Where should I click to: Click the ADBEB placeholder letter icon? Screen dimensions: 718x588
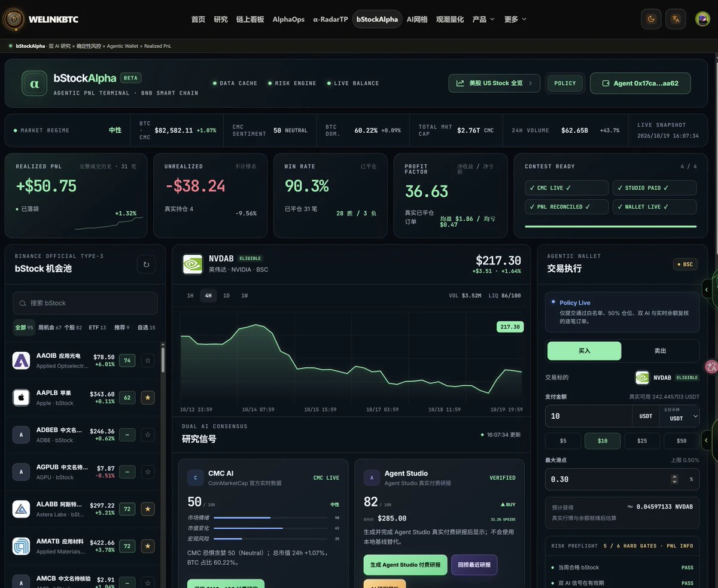tap(22, 435)
